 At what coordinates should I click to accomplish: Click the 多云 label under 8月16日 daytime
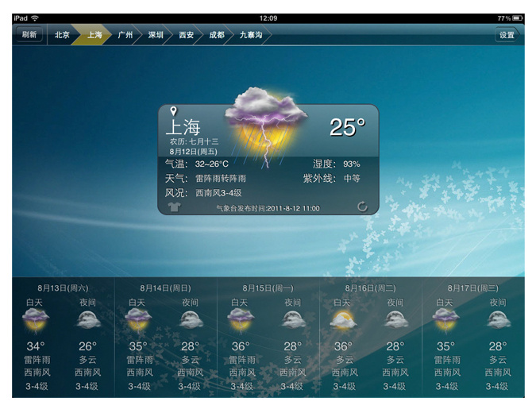[345, 359]
